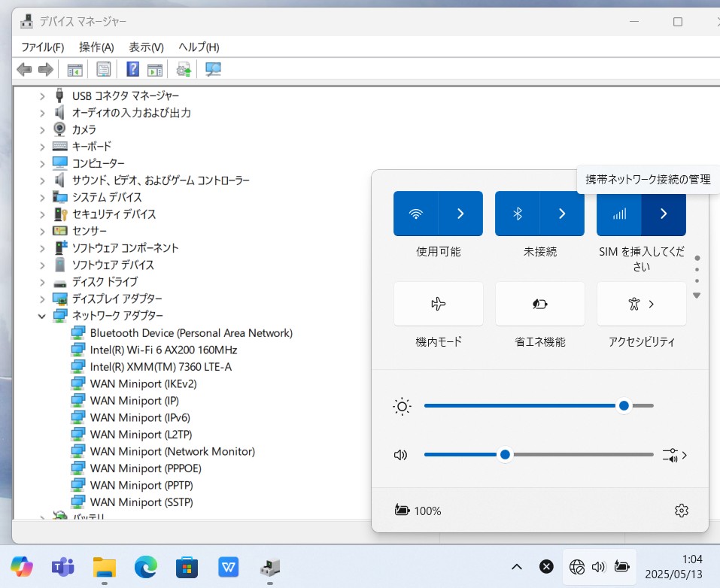Click the Back arrow in Device Manager toolbar
The width and height of the screenshot is (720, 588).
[24, 70]
